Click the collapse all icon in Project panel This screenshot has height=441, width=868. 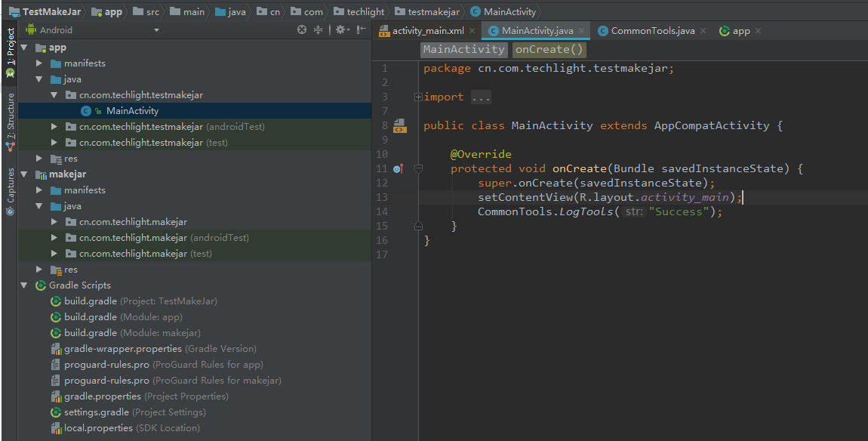click(x=319, y=30)
